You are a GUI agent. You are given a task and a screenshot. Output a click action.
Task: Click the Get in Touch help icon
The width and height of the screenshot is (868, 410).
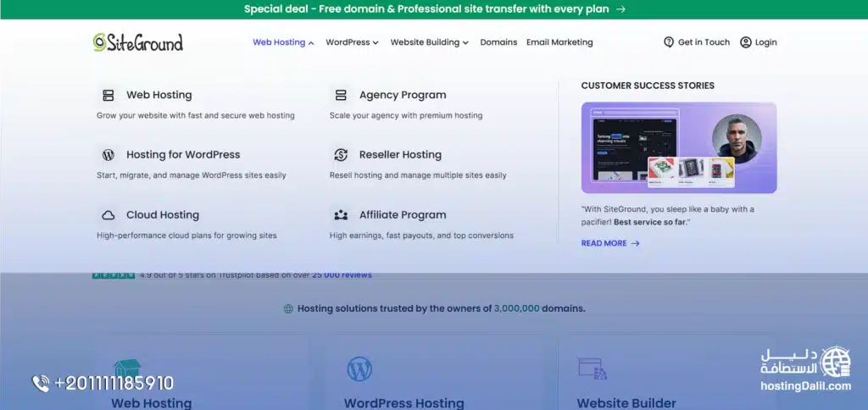tap(669, 42)
